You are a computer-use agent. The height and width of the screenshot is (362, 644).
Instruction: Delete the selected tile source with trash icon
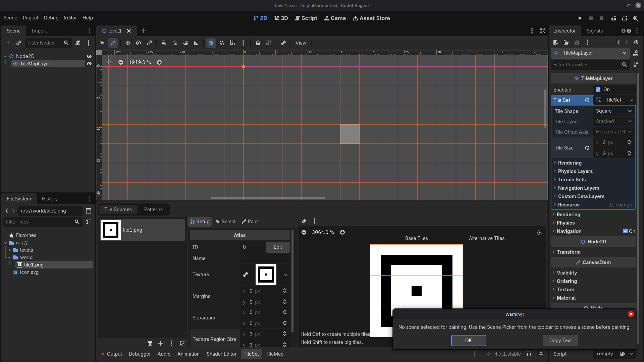[150, 343]
